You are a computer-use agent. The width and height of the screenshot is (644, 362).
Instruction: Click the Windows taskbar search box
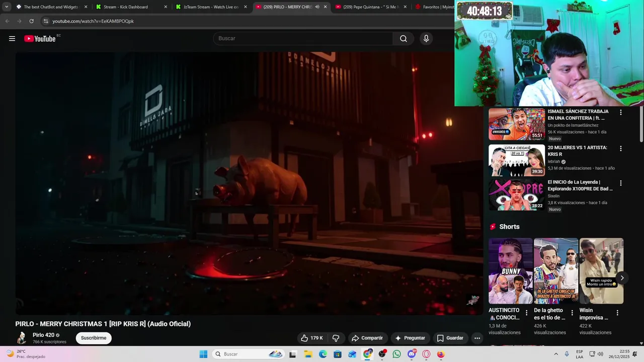coord(248,354)
